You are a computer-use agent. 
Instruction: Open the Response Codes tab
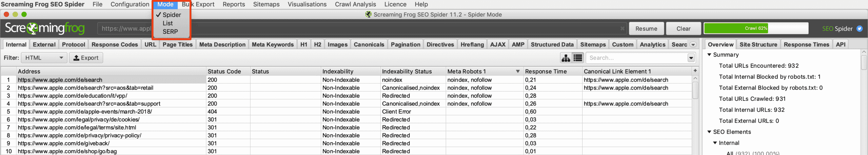click(x=115, y=44)
